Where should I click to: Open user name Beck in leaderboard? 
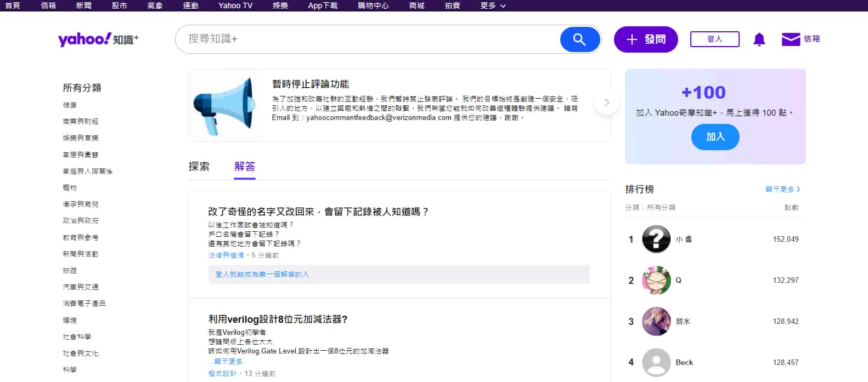pos(684,362)
